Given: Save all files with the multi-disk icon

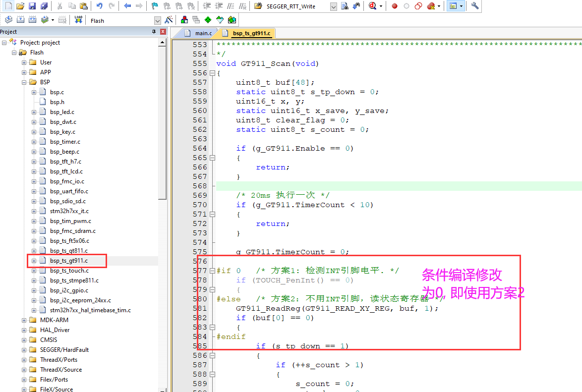Looking at the screenshot, I should (x=44, y=6).
